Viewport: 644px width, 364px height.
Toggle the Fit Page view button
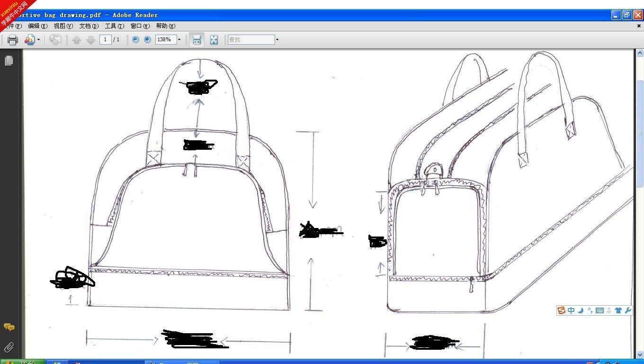pos(214,40)
